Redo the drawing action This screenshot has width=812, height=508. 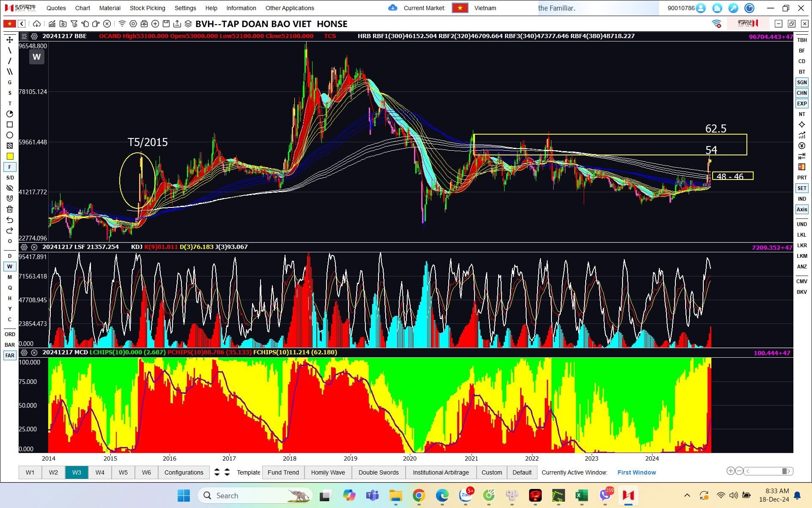click(10, 230)
